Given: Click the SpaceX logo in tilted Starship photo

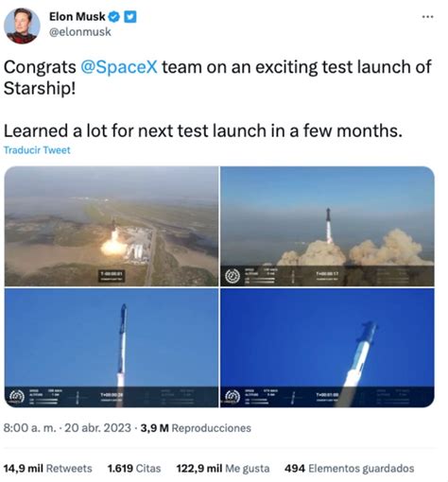Looking at the screenshot, I should click(233, 396).
